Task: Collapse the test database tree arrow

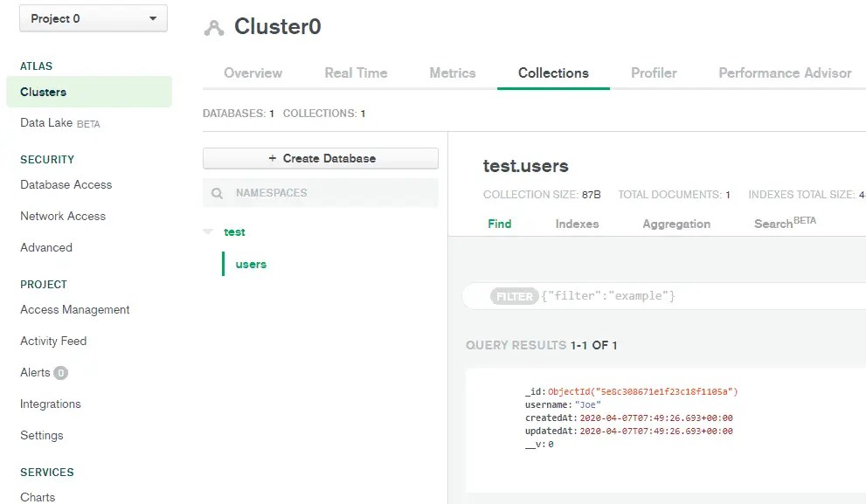Action: (208, 231)
